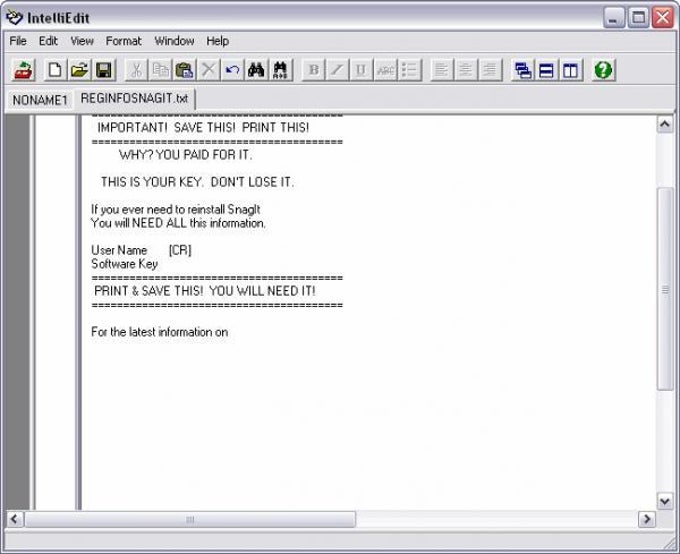This screenshot has width=680, height=554.
Task: Click the text "WHY? YOU PAID FOR IT."
Action: [x=186, y=155]
